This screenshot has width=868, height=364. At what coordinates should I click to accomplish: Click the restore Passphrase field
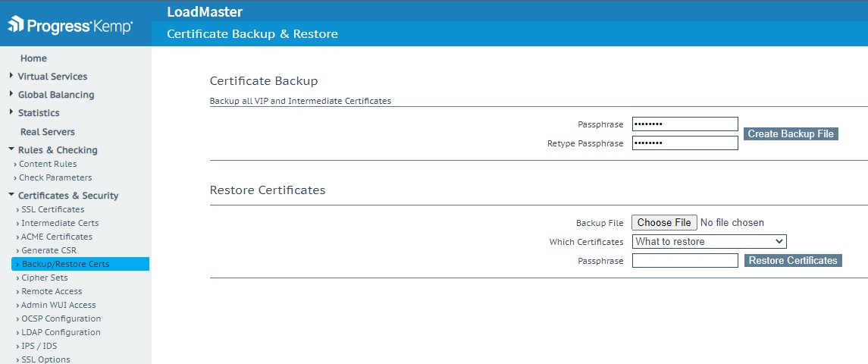pyautogui.click(x=685, y=260)
